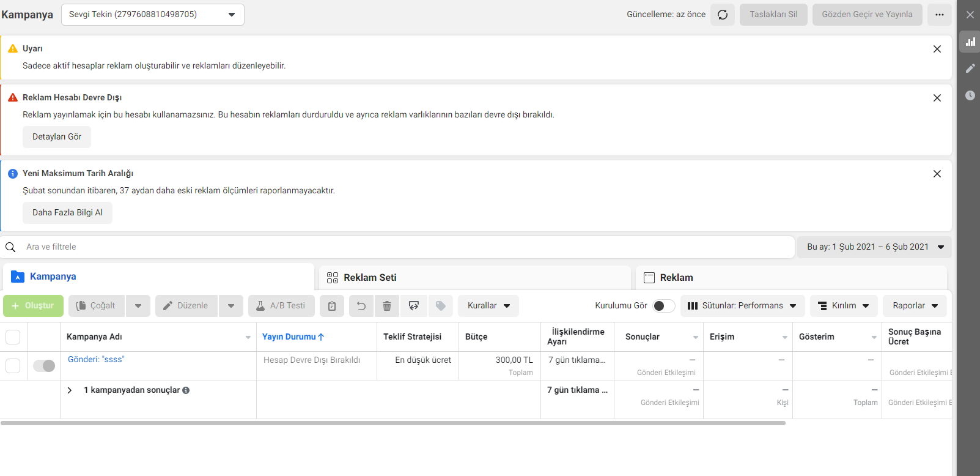Click the Çoğalt button
The height and width of the screenshot is (476, 980).
(97, 306)
